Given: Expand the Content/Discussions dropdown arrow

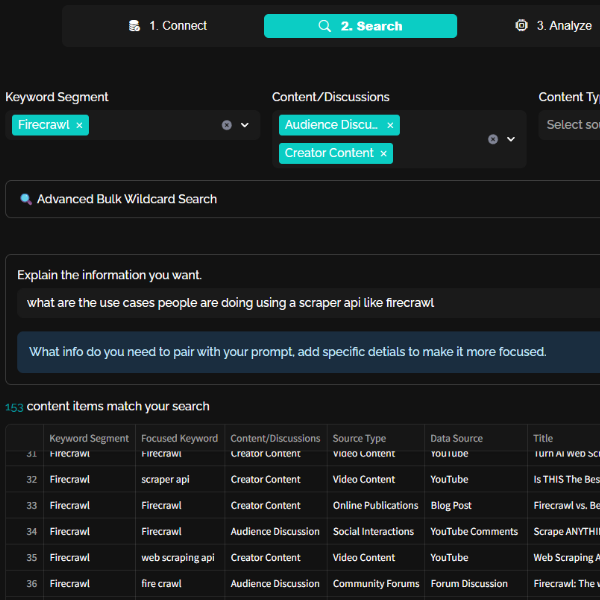Looking at the screenshot, I should (x=511, y=139).
